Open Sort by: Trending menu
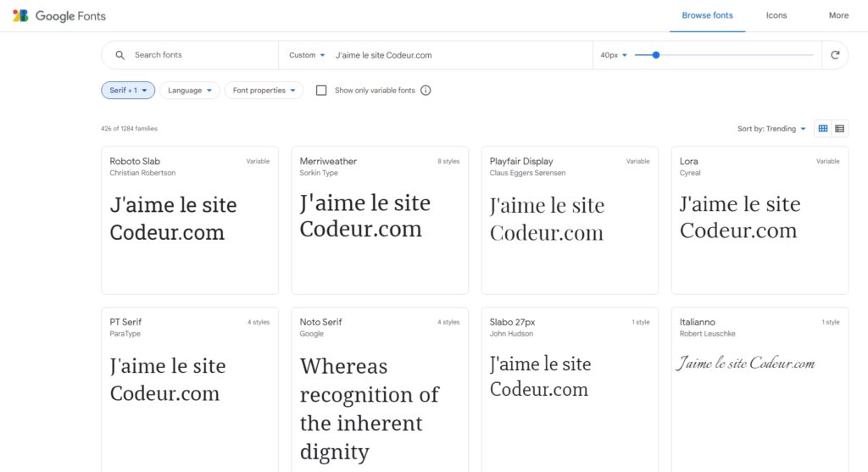The width and height of the screenshot is (868, 472). (771, 129)
